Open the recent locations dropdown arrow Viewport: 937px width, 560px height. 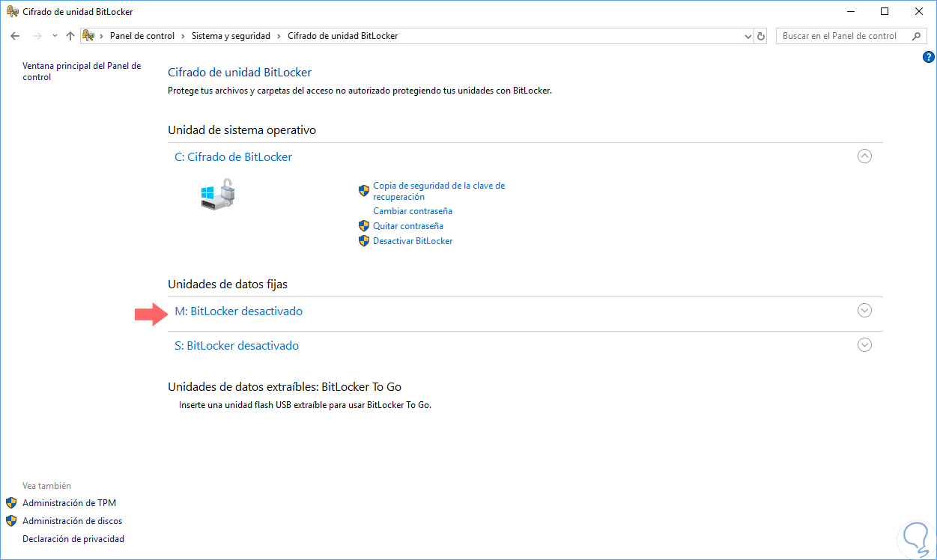pyautogui.click(x=55, y=36)
